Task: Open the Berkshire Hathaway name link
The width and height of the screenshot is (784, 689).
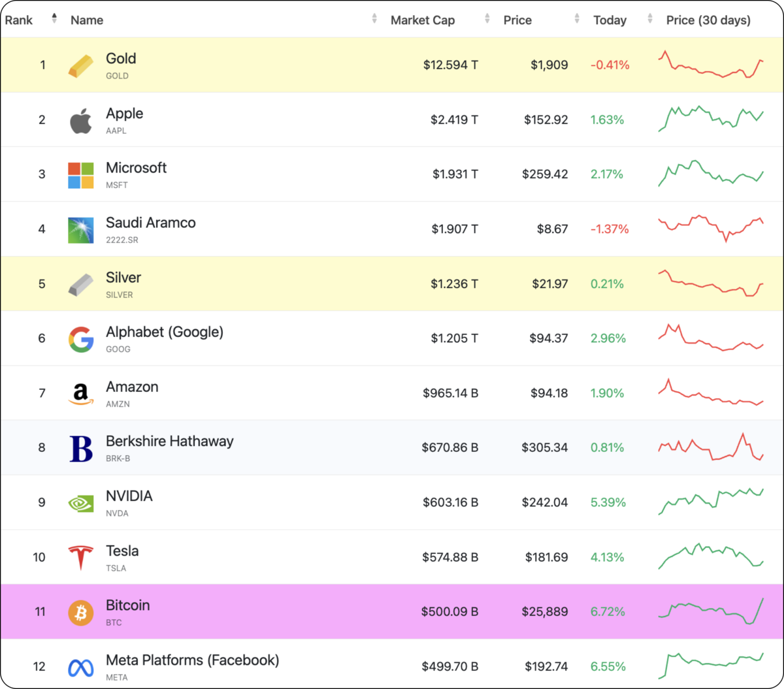Action: (x=169, y=441)
